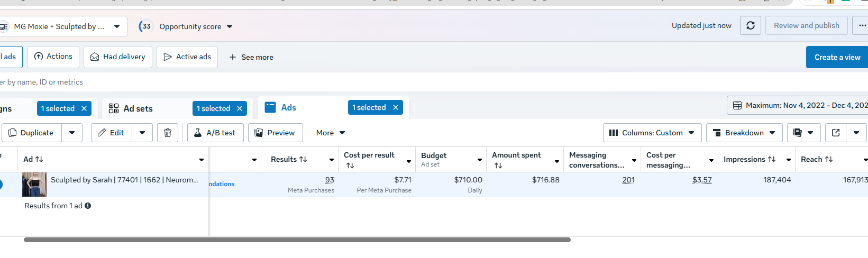Viewport: 868px width, 258px height.
Task: Open the reports icon dropdown
Action: 803,133
